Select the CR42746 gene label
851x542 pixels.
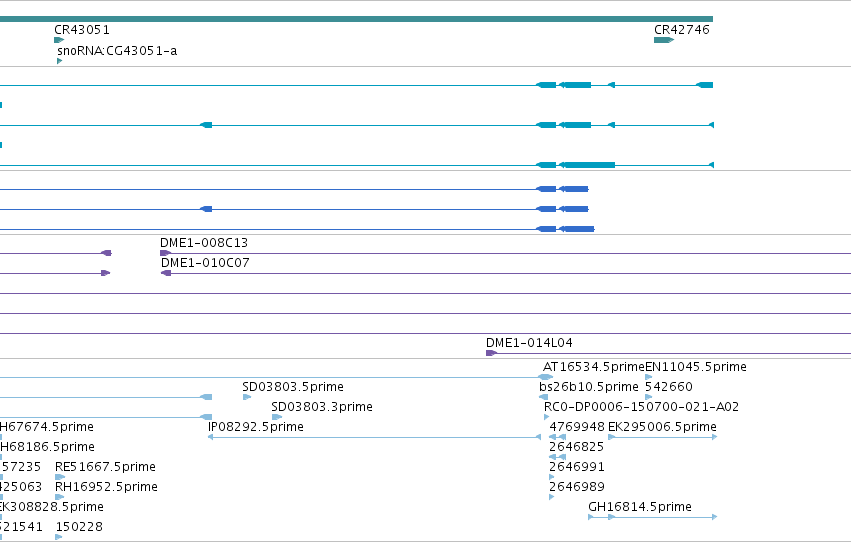coord(682,30)
